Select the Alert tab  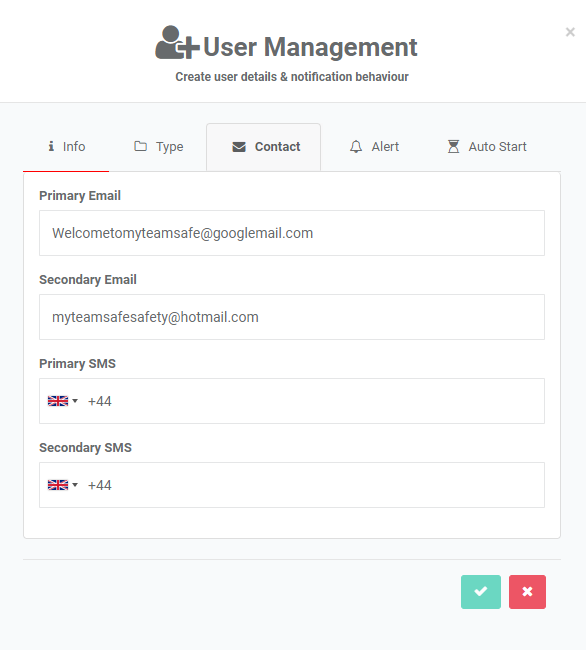click(374, 147)
